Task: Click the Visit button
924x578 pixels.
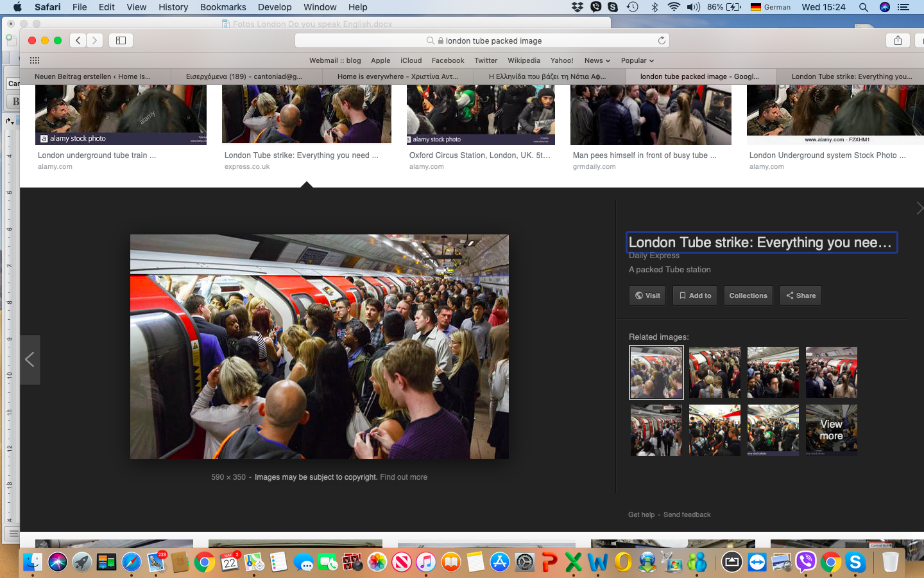Action: [647, 295]
